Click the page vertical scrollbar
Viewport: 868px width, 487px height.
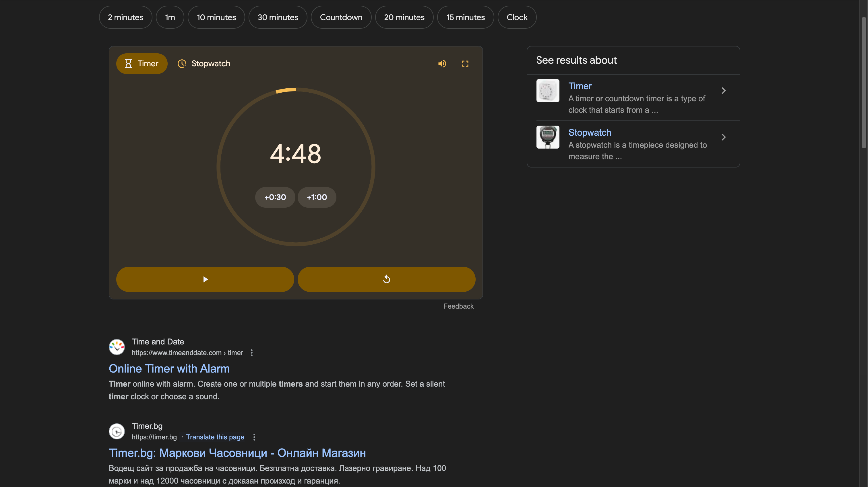(x=864, y=83)
